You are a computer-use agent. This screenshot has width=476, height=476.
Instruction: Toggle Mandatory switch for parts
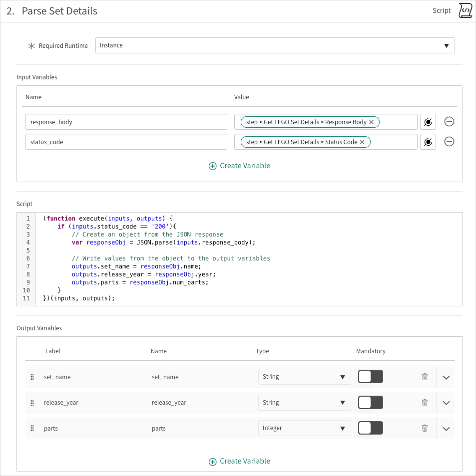tap(370, 428)
